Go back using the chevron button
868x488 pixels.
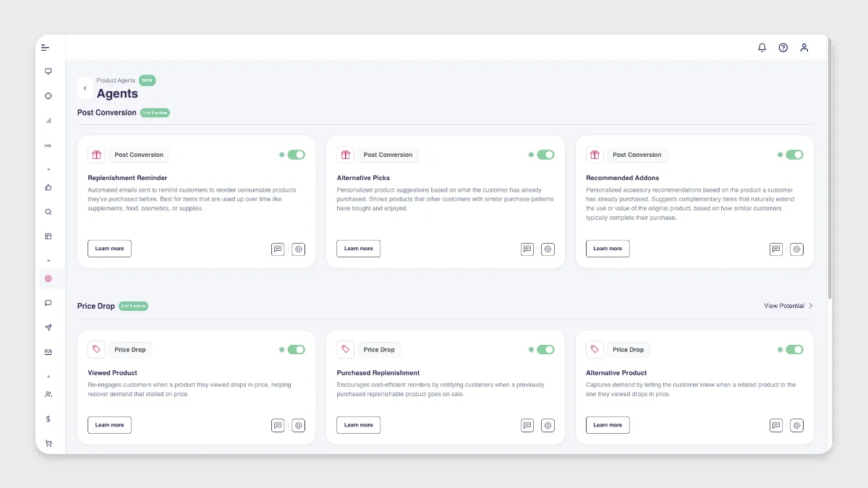pyautogui.click(x=85, y=88)
